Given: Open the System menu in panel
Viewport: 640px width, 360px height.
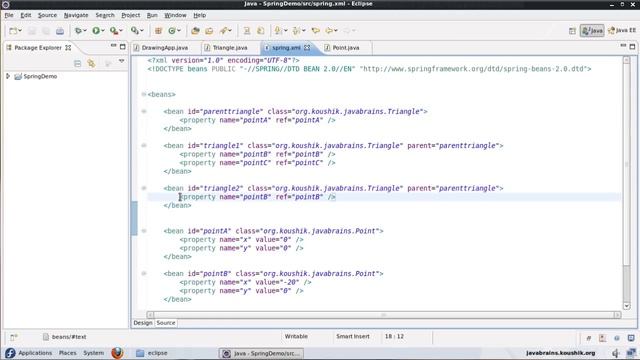Looking at the screenshot, I should tap(93, 353).
